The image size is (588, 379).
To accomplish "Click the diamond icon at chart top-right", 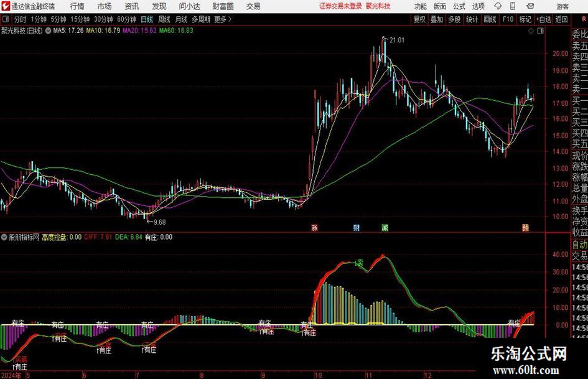I will pos(531,31).
